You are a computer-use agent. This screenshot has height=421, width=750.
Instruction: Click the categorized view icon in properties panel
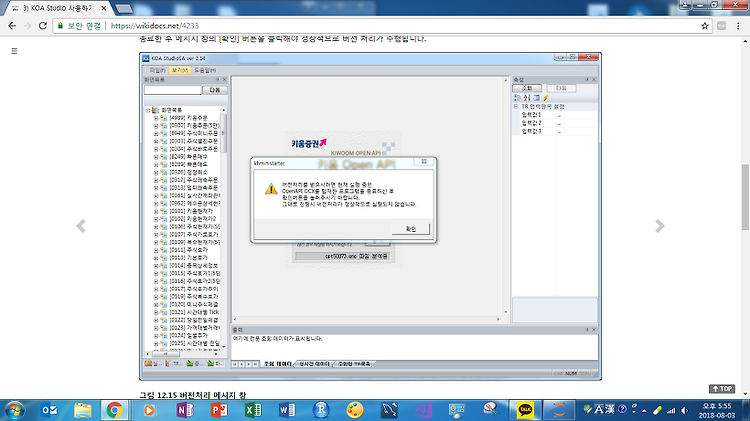click(518, 98)
